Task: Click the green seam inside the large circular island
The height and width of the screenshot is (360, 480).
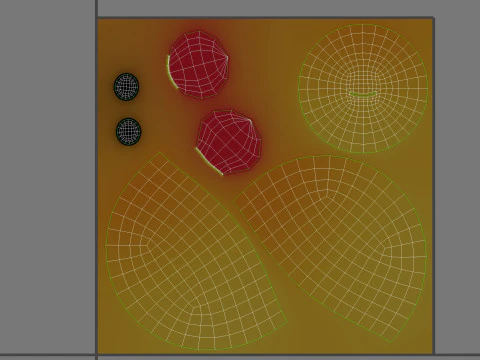Action: click(x=363, y=95)
